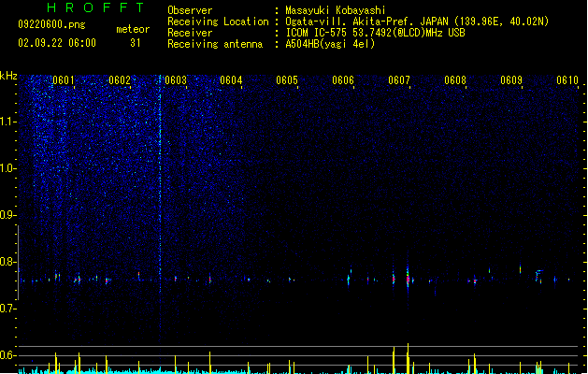588x374 pixels.
Task: Click the 0601 time marker
Action: [x=64, y=80]
